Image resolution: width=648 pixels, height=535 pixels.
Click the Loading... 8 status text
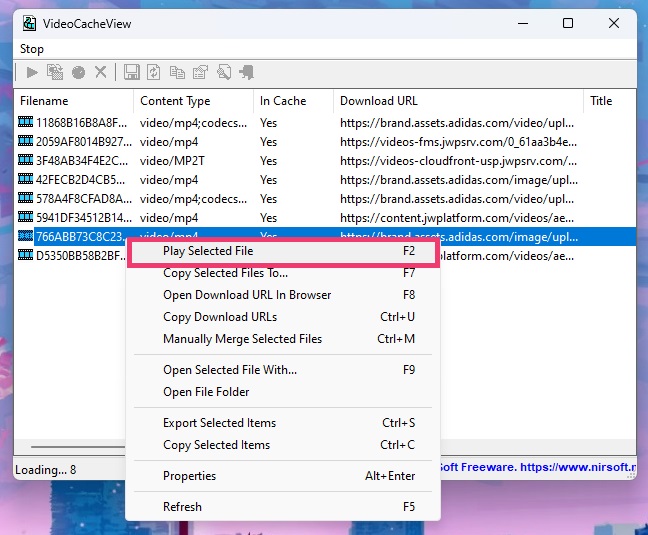45,470
